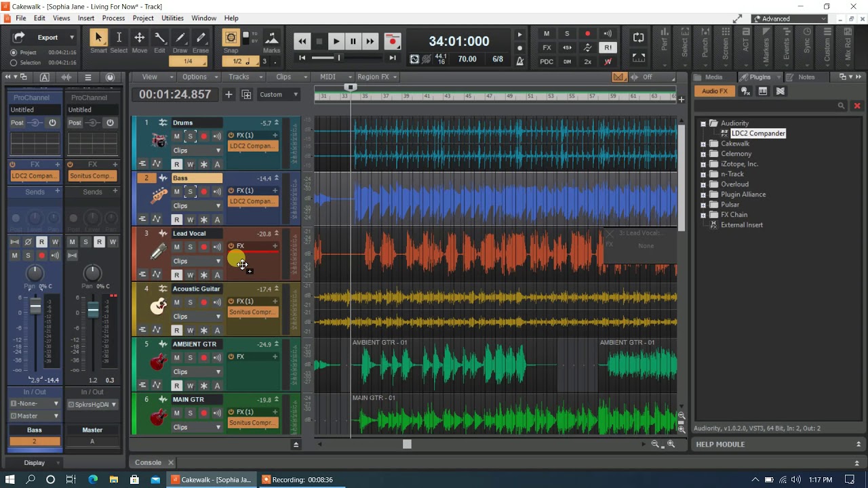Click the Drums track drum kit icon

click(x=159, y=140)
